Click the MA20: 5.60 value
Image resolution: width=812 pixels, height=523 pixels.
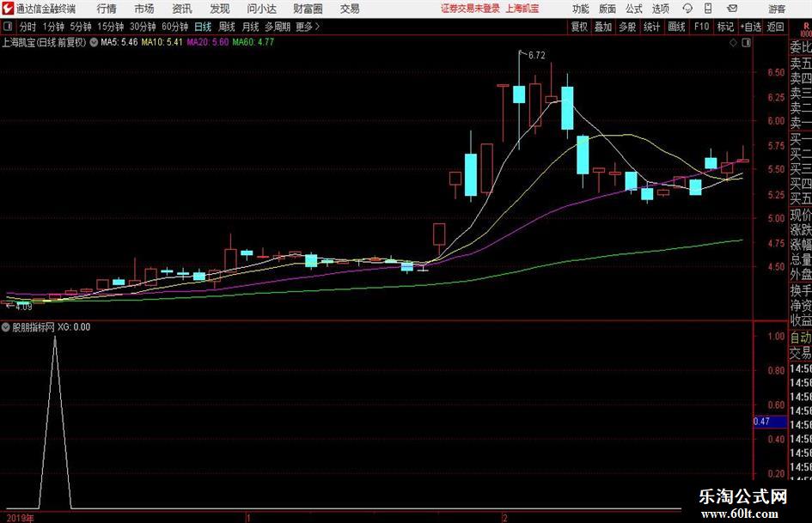click(x=208, y=42)
